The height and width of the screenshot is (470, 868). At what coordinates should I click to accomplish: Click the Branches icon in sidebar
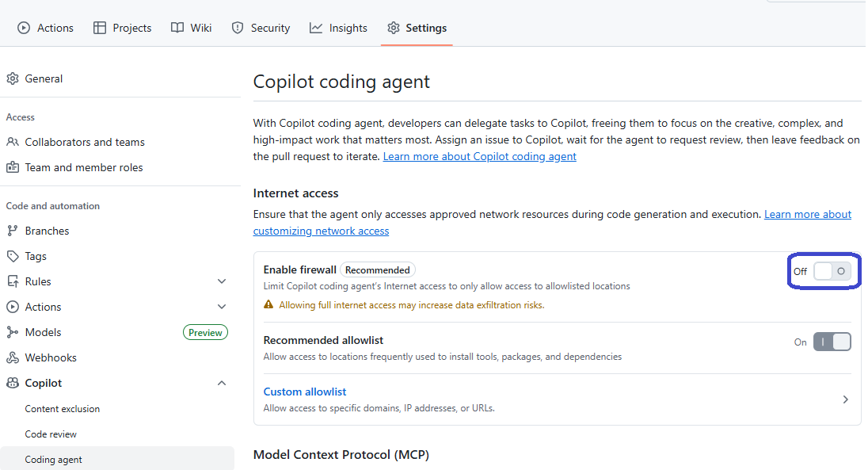(x=13, y=231)
